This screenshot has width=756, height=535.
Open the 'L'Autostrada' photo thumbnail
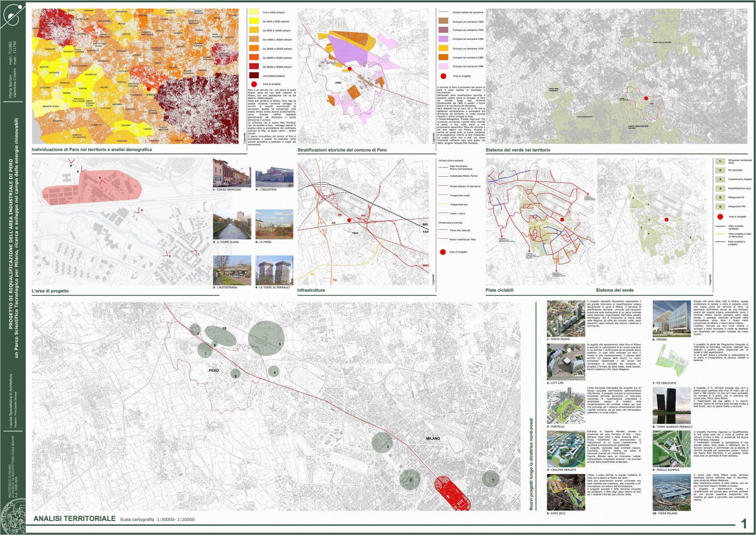pyautogui.click(x=232, y=271)
